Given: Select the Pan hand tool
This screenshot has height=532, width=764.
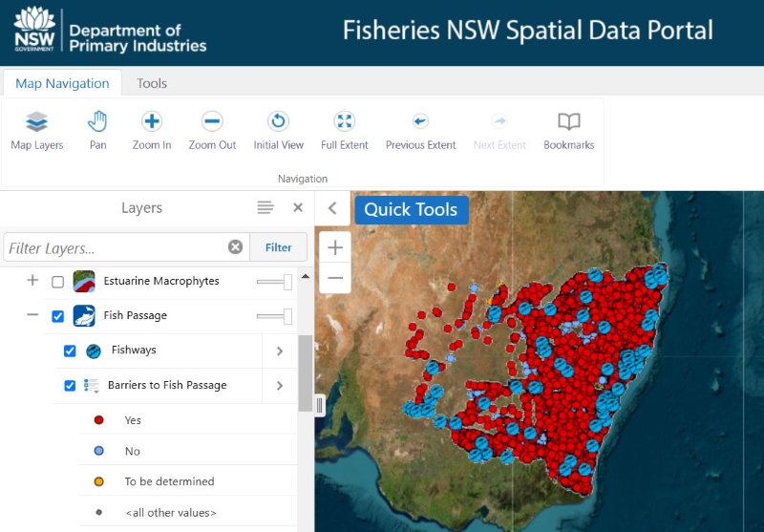Looking at the screenshot, I should (97, 131).
